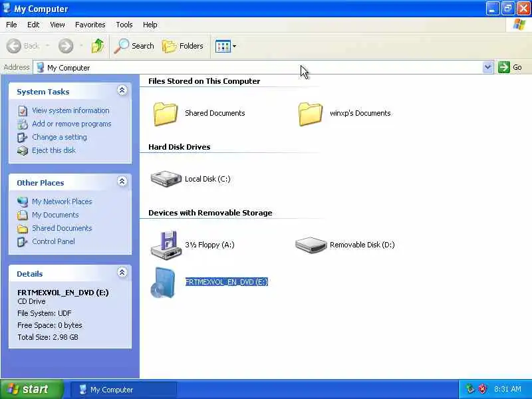
Task: Click the Shared Documents label in main pane
Action: (215, 113)
